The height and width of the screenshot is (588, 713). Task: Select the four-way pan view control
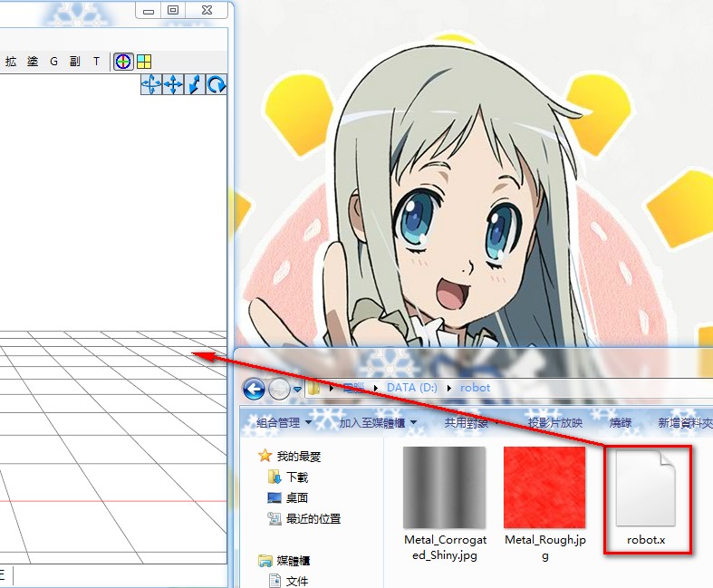(x=173, y=84)
